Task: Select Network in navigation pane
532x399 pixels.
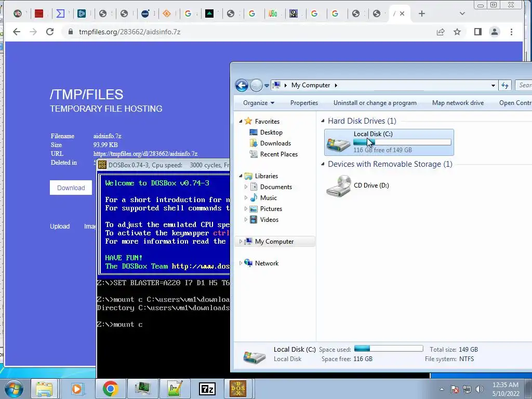Action: point(267,263)
